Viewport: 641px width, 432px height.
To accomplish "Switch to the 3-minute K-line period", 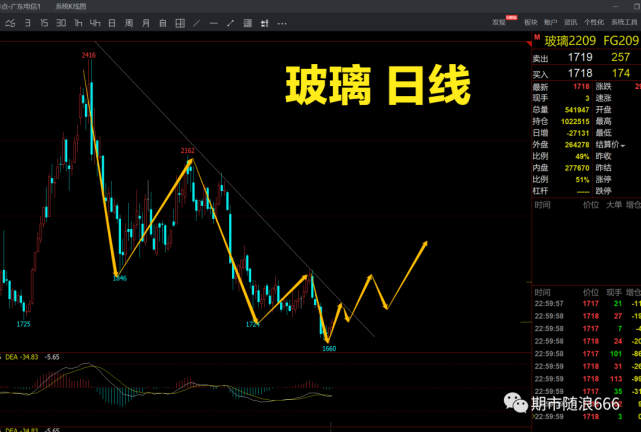I will [27, 23].
